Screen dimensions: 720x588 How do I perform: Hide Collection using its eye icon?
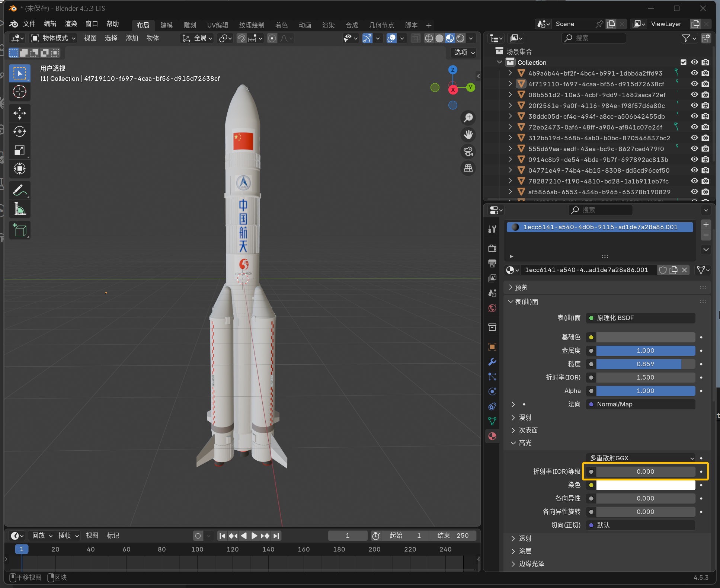tap(694, 62)
